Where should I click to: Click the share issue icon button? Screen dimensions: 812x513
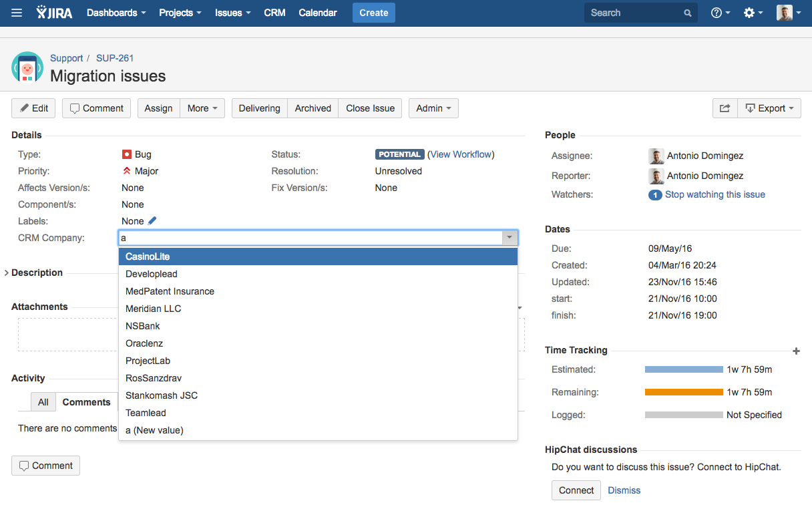[x=725, y=108]
